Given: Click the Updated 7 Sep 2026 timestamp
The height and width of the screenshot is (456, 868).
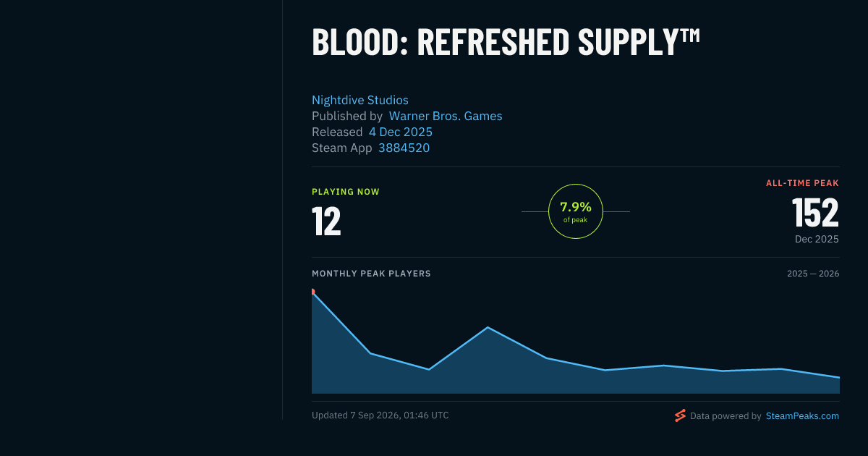Looking at the screenshot, I should pyautogui.click(x=380, y=415).
